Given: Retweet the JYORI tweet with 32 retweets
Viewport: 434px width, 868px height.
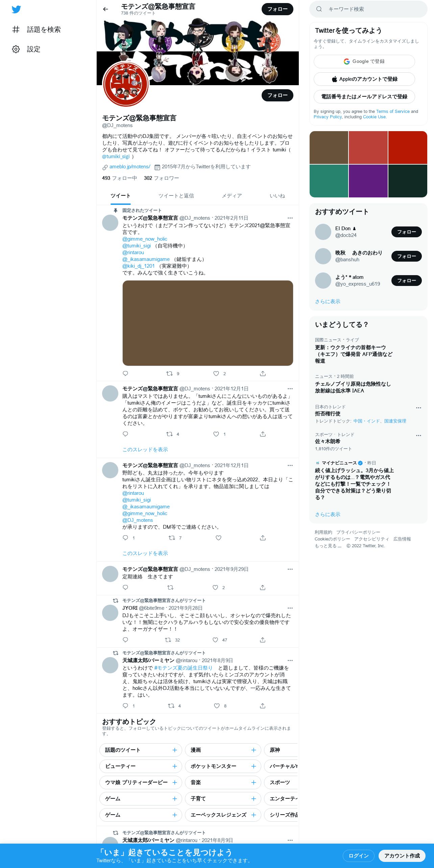Looking at the screenshot, I should (x=168, y=640).
